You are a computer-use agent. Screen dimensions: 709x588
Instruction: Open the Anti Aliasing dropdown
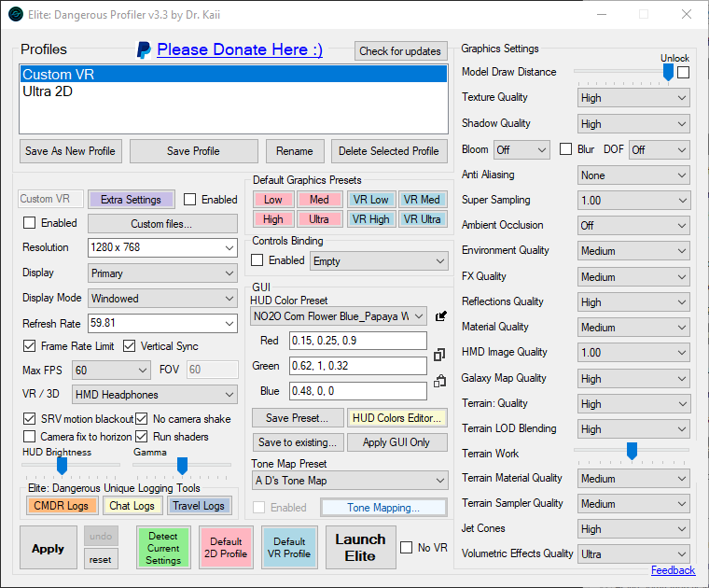click(633, 175)
